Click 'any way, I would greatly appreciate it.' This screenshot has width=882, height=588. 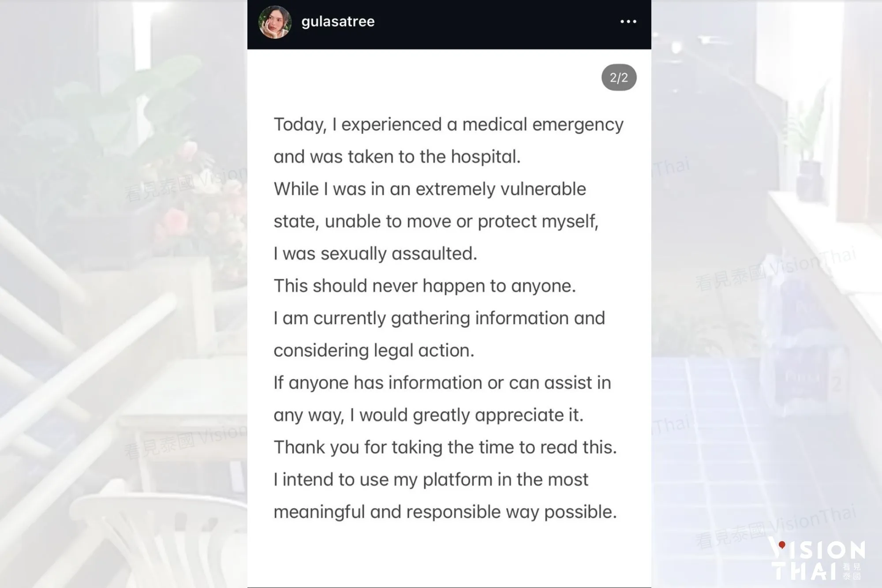click(428, 415)
